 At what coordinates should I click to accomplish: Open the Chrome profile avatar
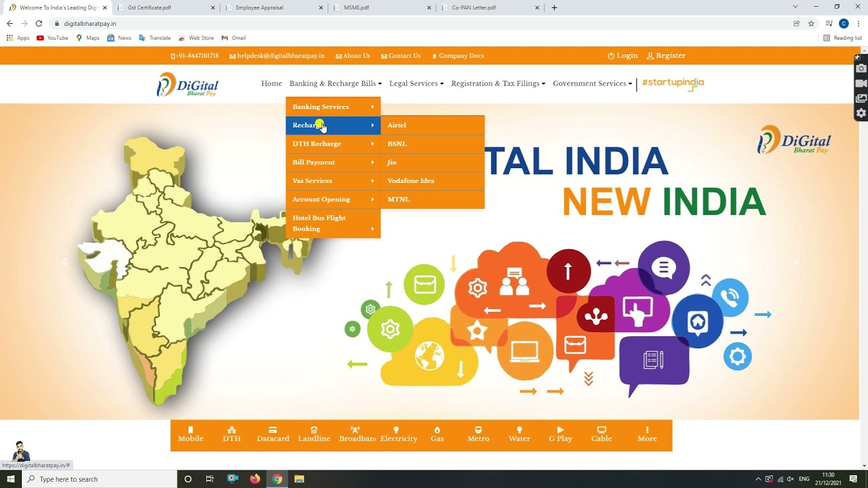click(844, 23)
